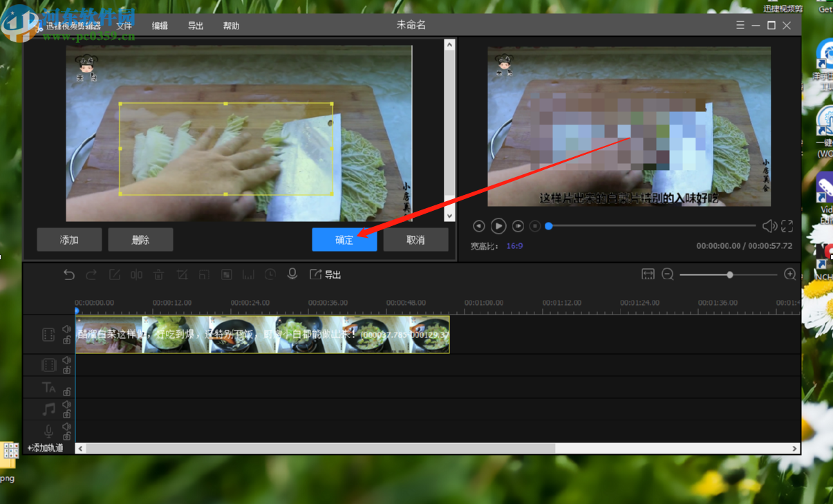Delete selected clip with trash icon
The image size is (833, 504).
coord(159,274)
